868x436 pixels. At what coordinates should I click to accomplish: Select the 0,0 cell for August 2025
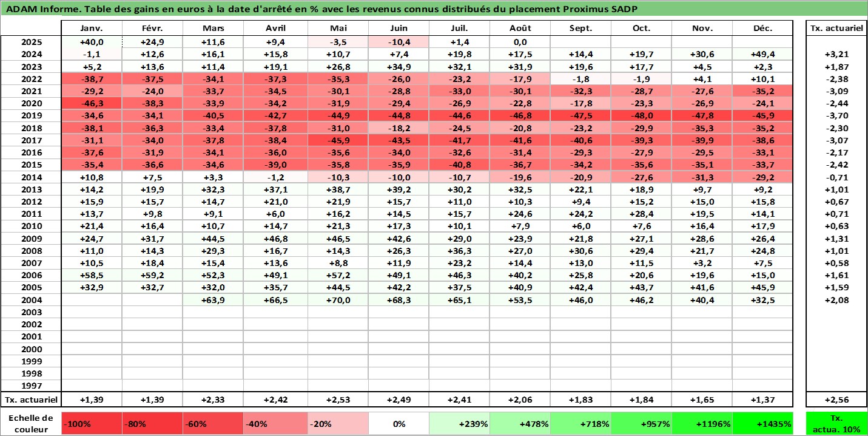point(520,42)
